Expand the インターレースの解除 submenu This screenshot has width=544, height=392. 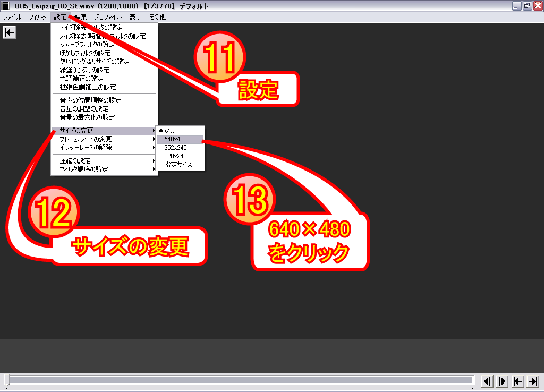click(85, 147)
